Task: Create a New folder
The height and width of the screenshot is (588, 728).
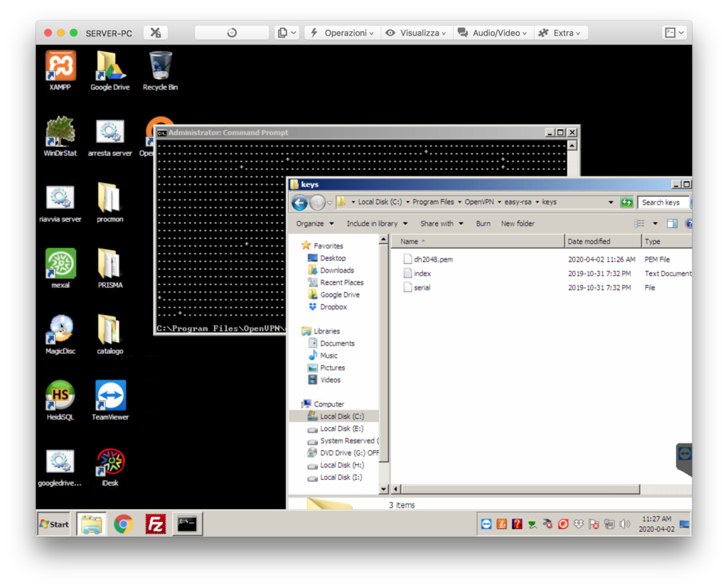Action: click(x=518, y=224)
